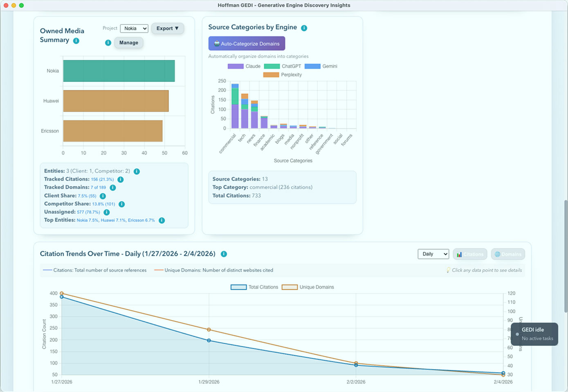The height and width of the screenshot is (392, 568).
Task: Click Competitor Share value 13.8% (101)
Action: [103, 204]
